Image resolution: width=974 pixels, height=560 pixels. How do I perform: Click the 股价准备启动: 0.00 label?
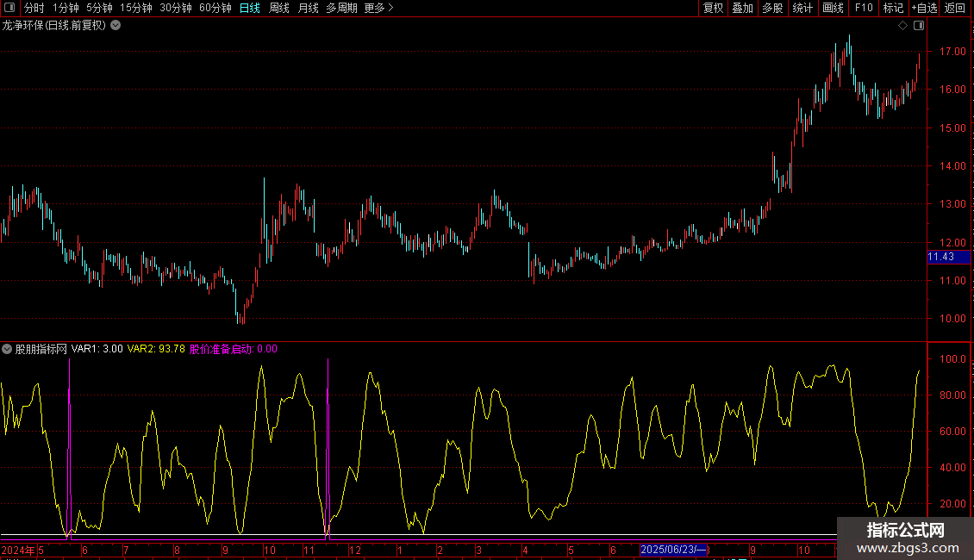click(x=233, y=349)
